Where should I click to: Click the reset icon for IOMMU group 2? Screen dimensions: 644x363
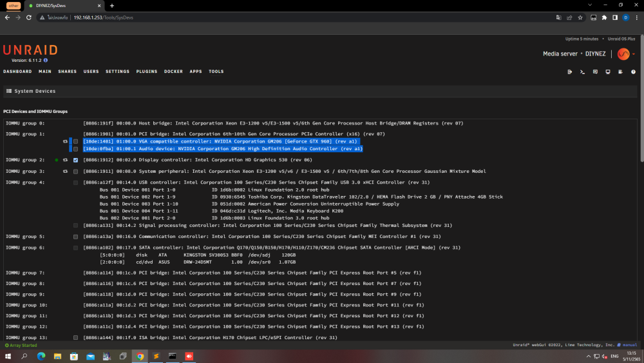(x=65, y=160)
